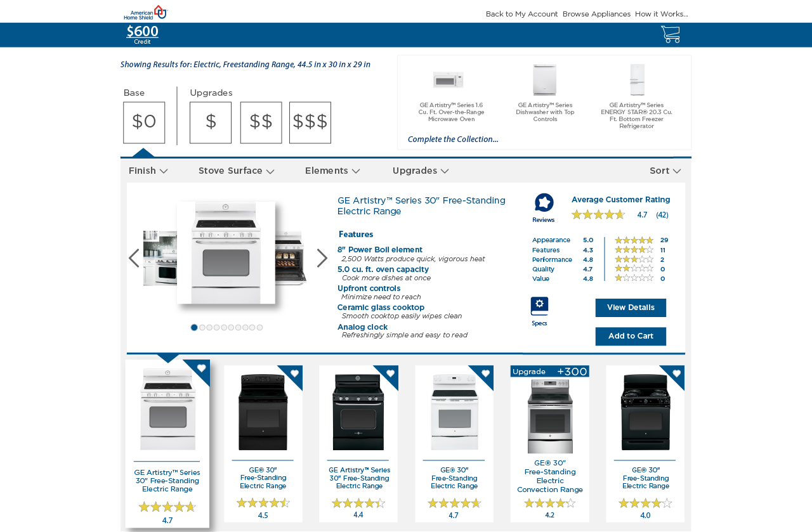The height and width of the screenshot is (532, 812).
Task: Click the Showing Results for filter summary
Action: point(246,65)
